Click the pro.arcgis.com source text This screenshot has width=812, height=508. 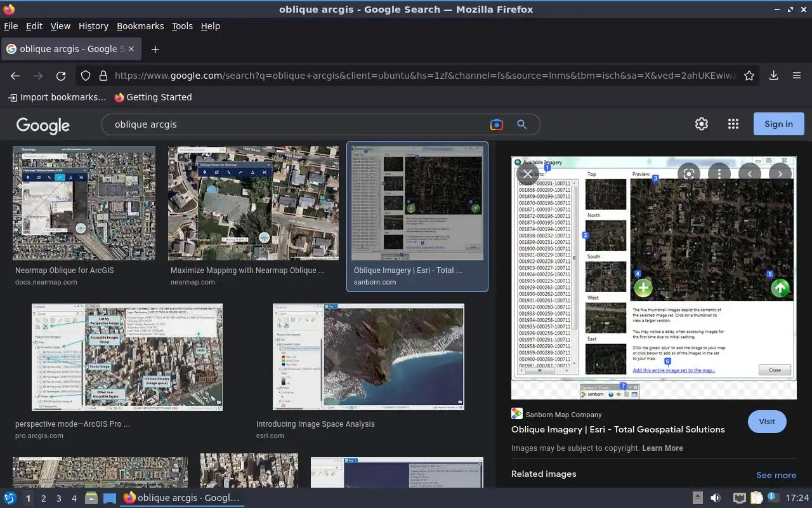(x=39, y=436)
